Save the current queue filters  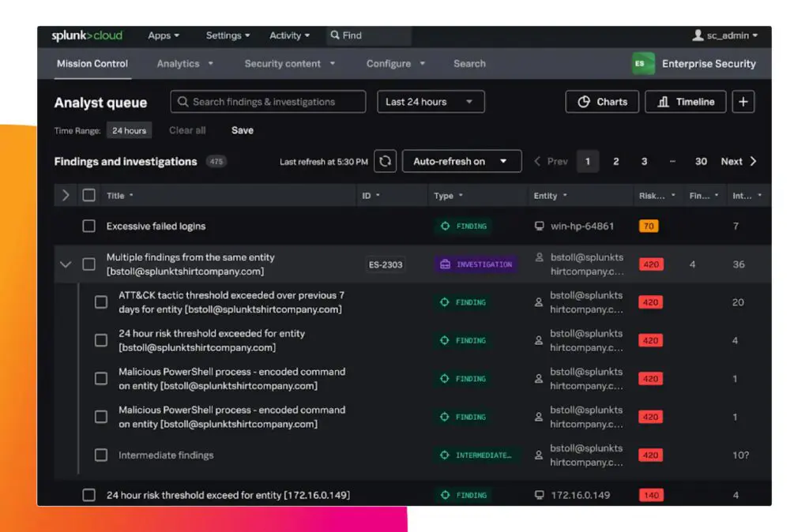[242, 129]
